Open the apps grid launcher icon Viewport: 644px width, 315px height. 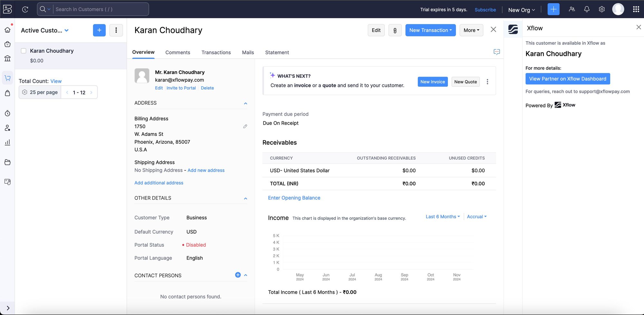tap(636, 9)
